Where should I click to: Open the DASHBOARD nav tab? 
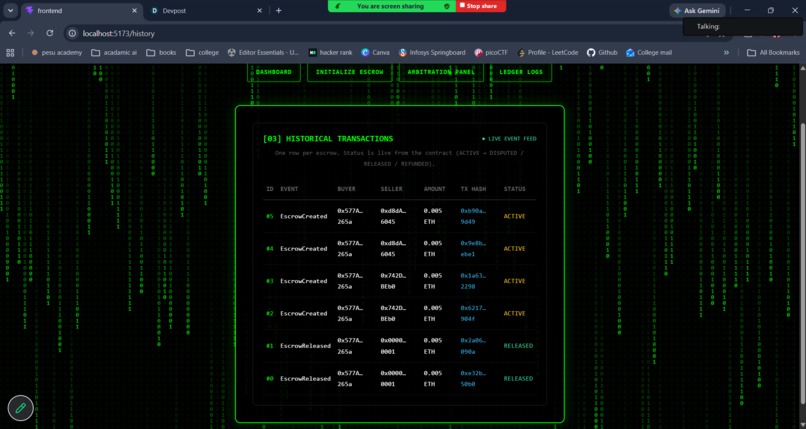point(273,72)
